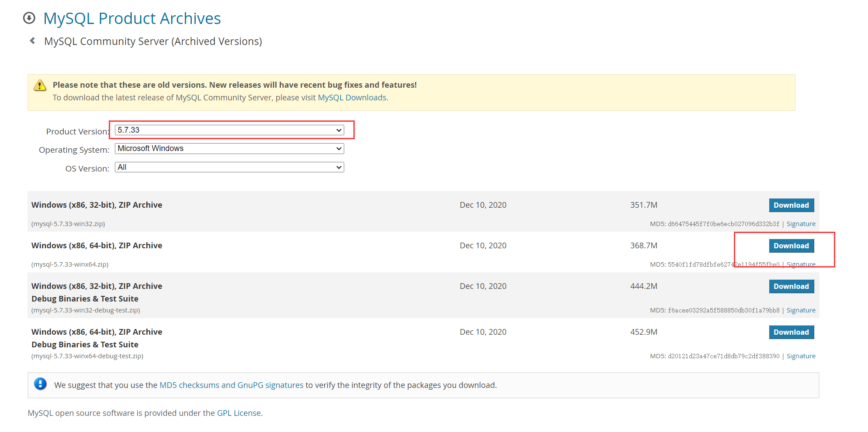
Task: Download the 32-bit Debug Binaries ZIP
Action: (791, 287)
